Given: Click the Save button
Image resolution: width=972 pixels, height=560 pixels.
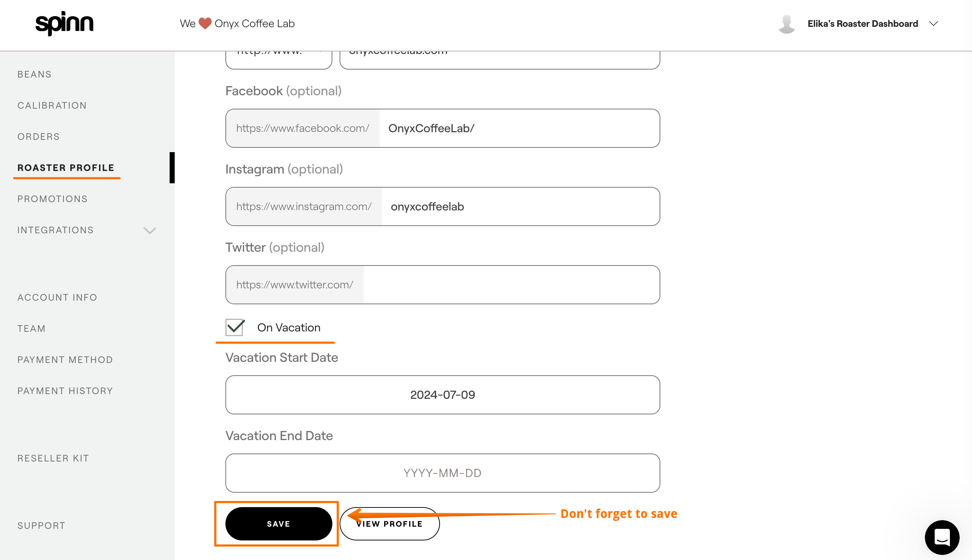Looking at the screenshot, I should 278,523.
